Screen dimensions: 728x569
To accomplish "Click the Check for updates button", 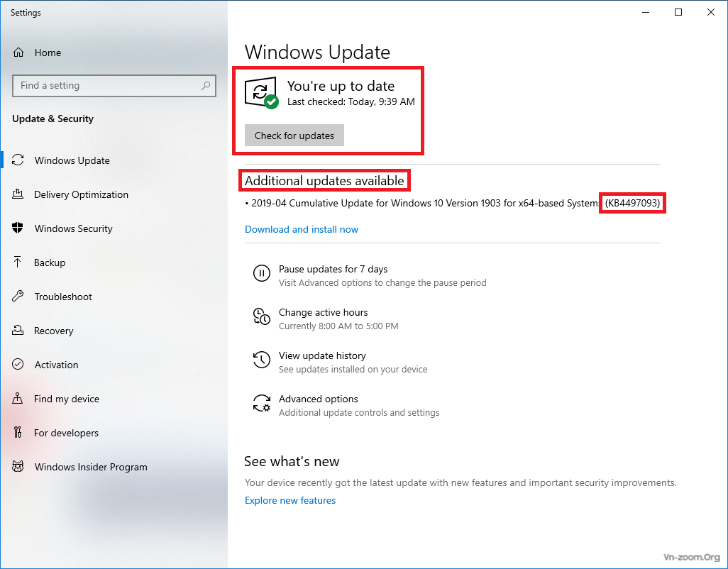I will [294, 135].
